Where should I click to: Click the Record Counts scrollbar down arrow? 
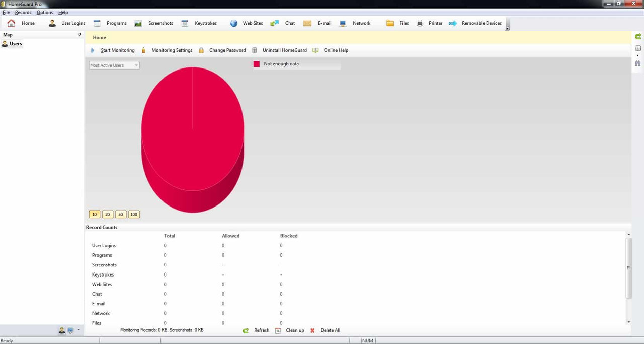coord(628,322)
